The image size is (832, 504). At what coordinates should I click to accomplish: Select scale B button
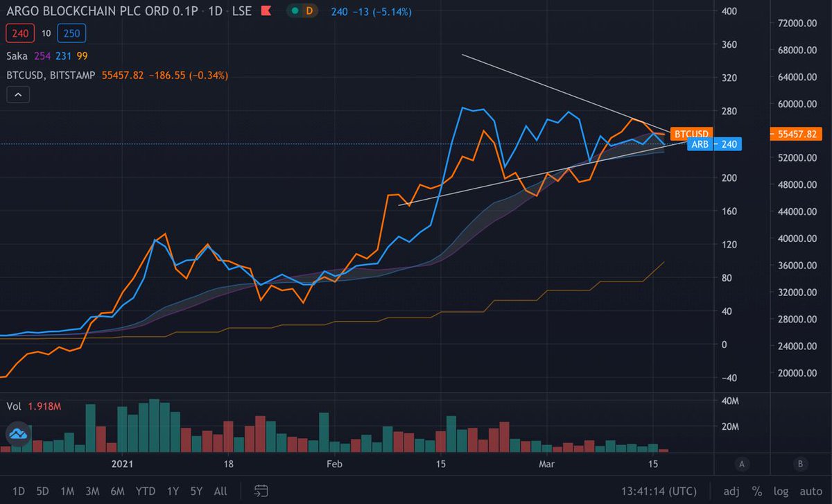coord(800,464)
